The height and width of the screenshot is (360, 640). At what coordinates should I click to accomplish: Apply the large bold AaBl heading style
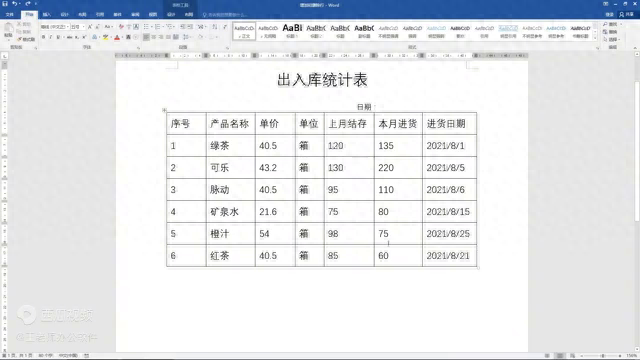(292, 31)
